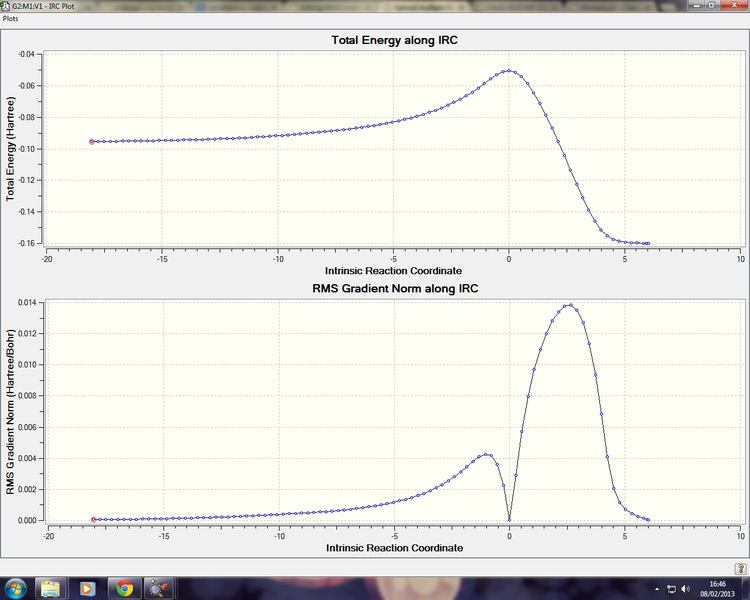
Task: Open the Windows Start menu
Action: pos(15,588)
